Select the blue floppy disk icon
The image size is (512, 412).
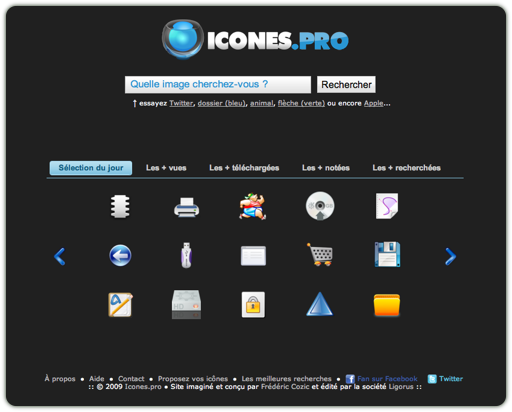click(387, 254)
